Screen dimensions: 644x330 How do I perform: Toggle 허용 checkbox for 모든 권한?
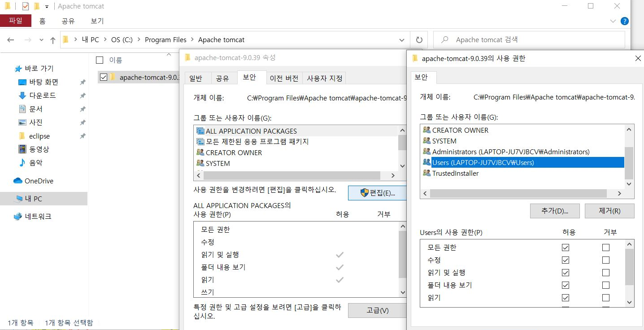565,247
